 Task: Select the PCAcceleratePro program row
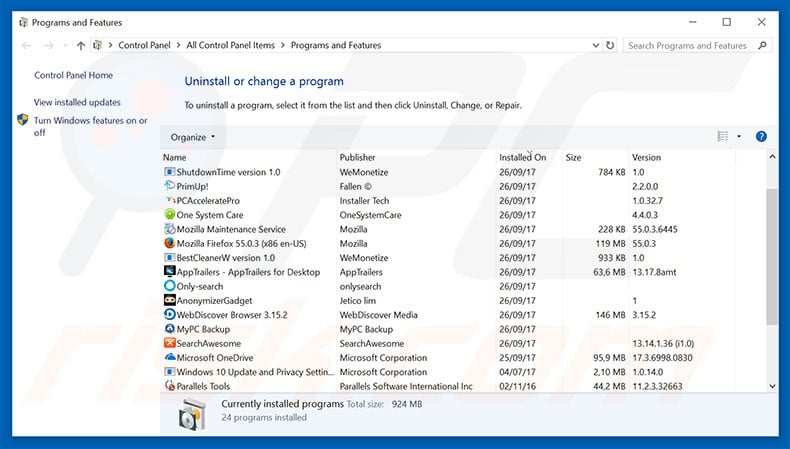(x=448, y=200)
